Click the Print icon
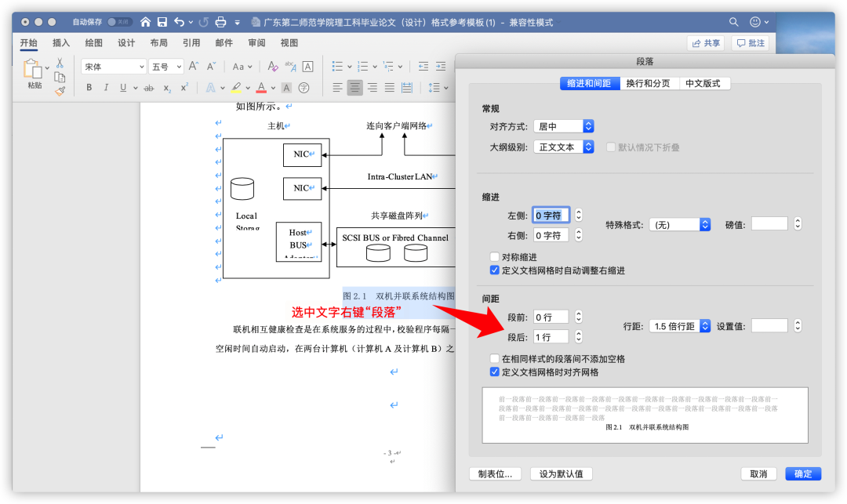Image resolution: width=847 pixels, height=504 pixels. [220, 22]
